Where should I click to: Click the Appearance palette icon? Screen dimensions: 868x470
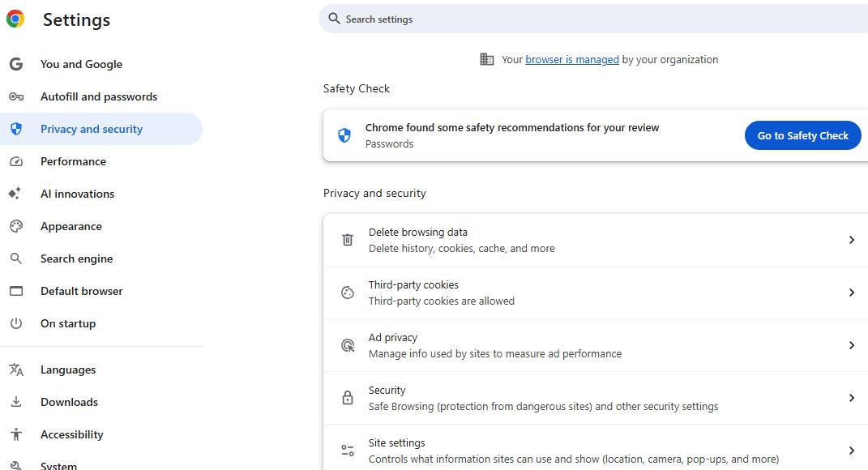point(18,226)
